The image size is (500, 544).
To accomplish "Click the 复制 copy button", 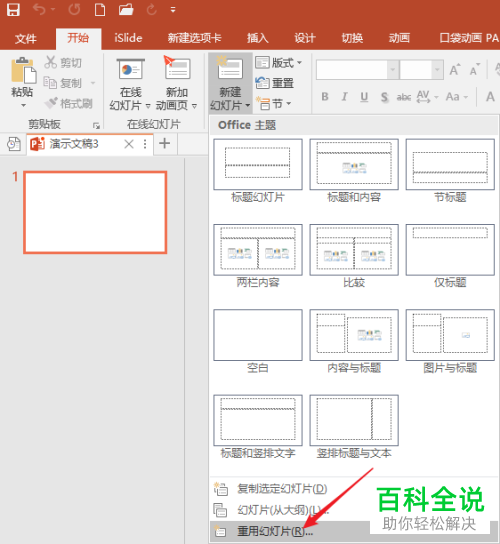I will 63,83.
